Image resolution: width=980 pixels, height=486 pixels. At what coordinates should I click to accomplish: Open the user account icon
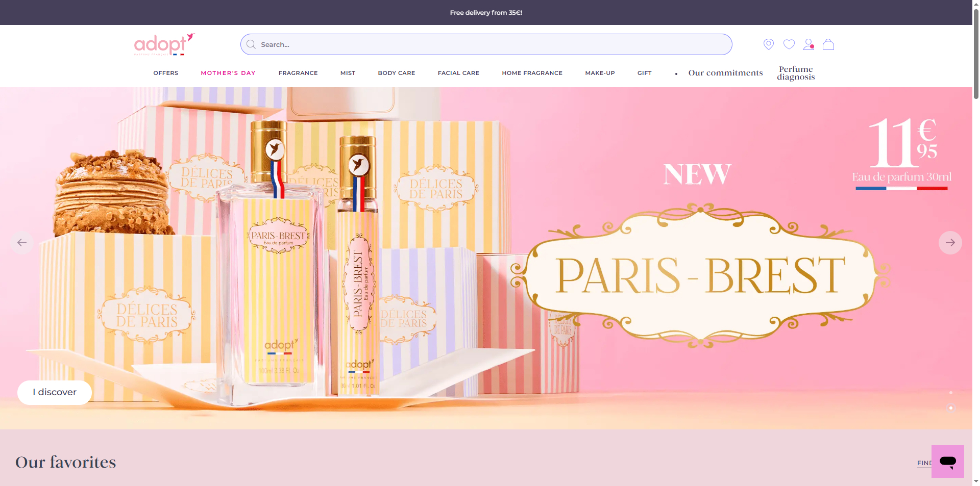point(808,44)
